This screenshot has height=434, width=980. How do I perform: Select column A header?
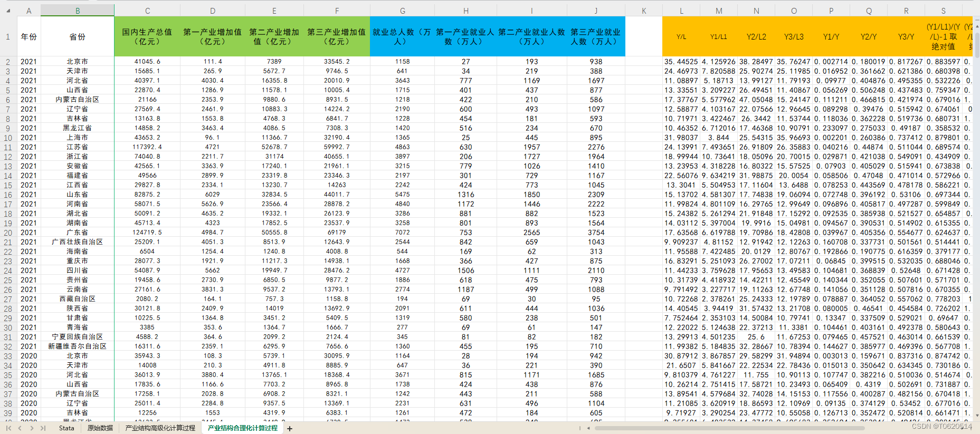point(29,11)
